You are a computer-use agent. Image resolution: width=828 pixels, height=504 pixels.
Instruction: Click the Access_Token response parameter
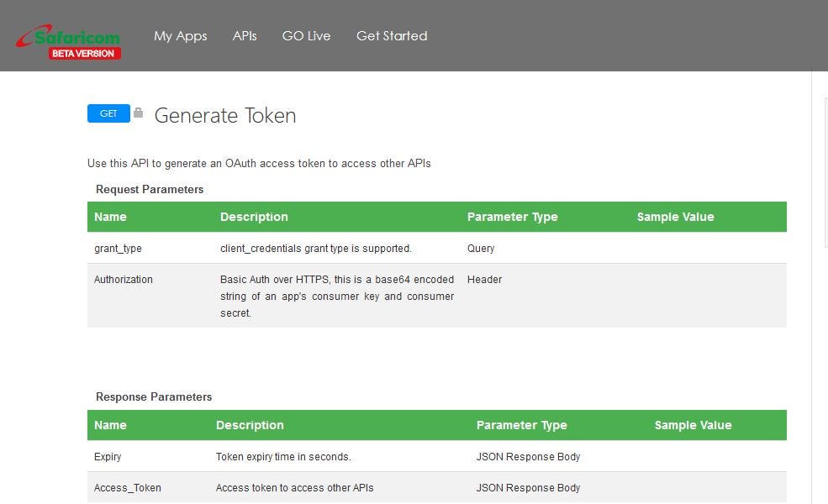pos(127,487)
